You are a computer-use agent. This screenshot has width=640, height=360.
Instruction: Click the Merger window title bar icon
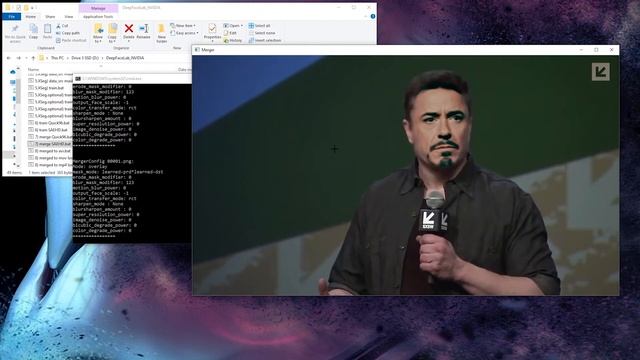pyautogui.click(x=197, y=50)
